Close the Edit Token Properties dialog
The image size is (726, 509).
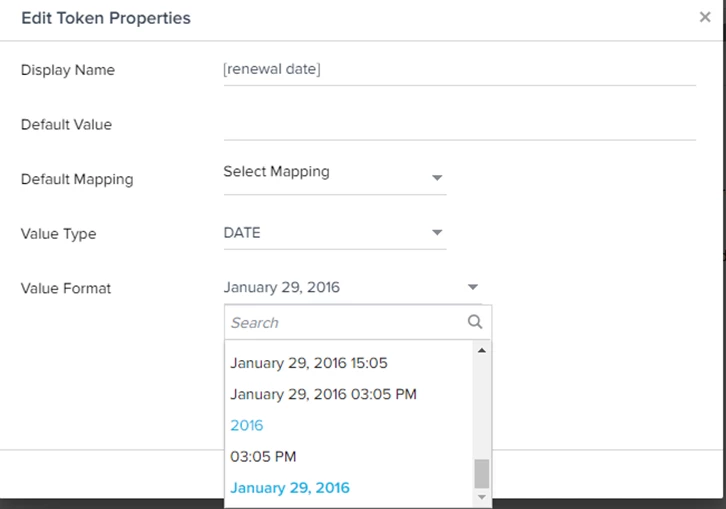tap(705, 18)
